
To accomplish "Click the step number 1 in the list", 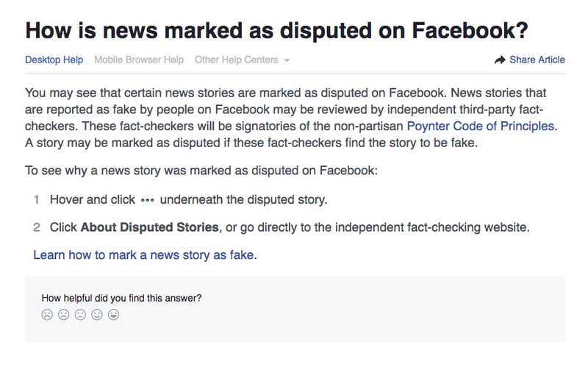I will [x=36, y=199].
